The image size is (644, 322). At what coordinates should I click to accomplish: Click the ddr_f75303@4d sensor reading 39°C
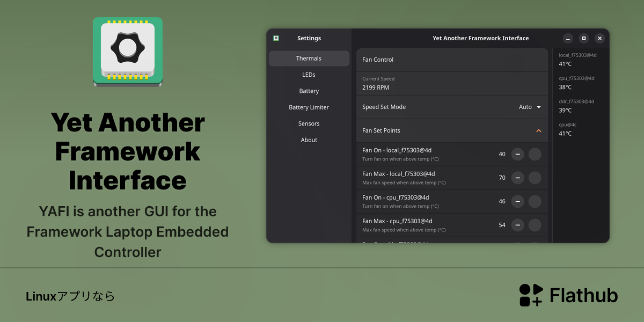click(x=565, y=110)
